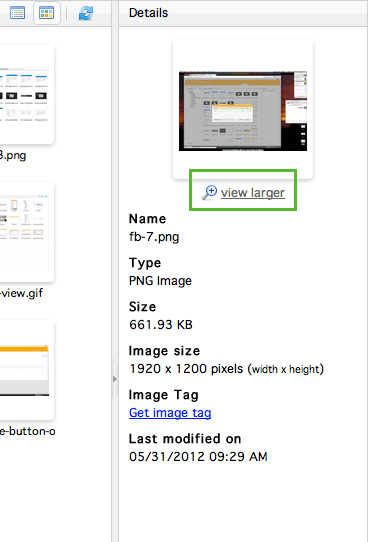Select the thumbnail above e-button-o

click(x=26, y=370)
